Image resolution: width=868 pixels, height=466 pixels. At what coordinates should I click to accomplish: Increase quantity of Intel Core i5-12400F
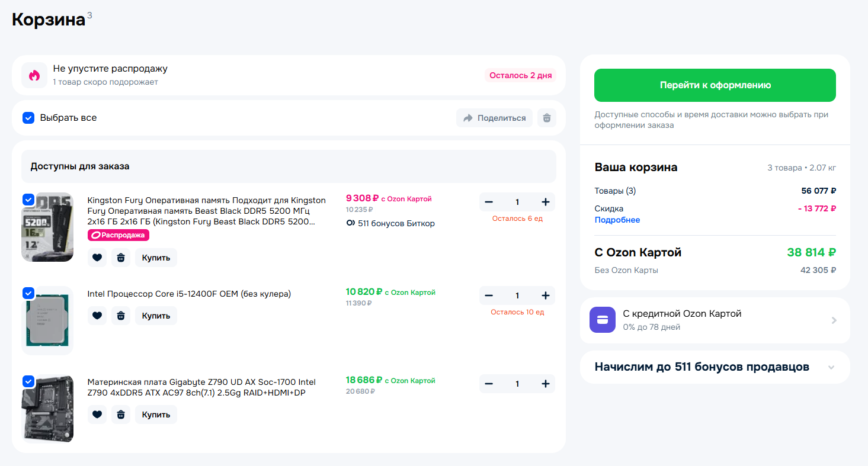click(546, 295)
